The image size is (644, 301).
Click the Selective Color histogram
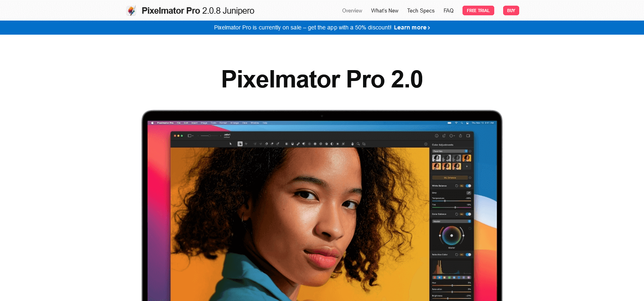452,267
